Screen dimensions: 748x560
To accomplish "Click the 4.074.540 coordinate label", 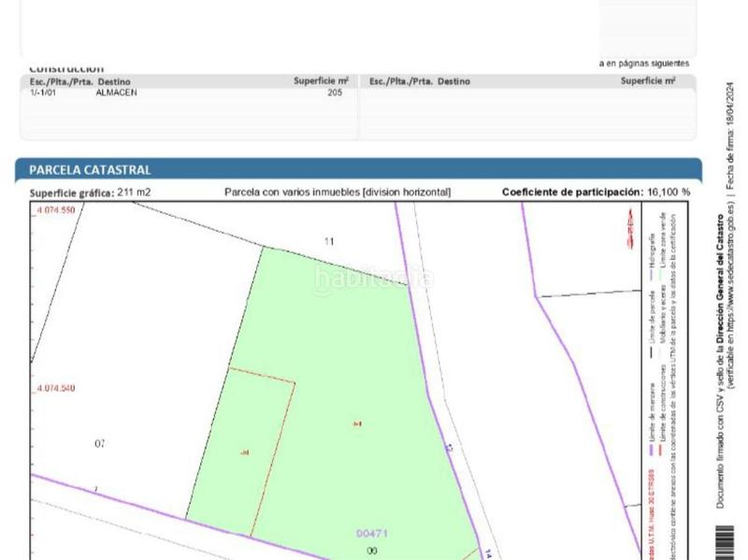I will click(55, 388).
